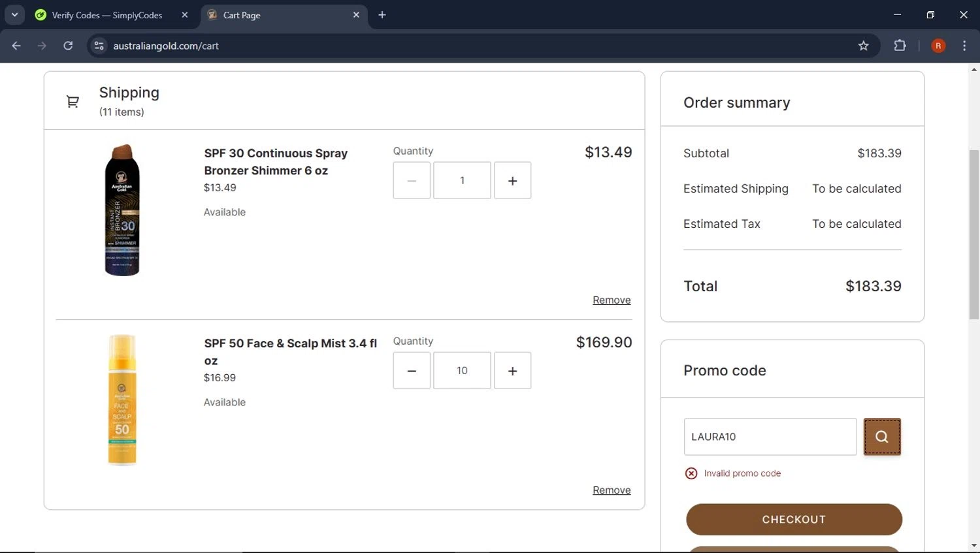The width and height of the screenshot is (980, 553).
Task: Open SPF 50 Face & Scalp Mist product link
Action: coord(291,352)
